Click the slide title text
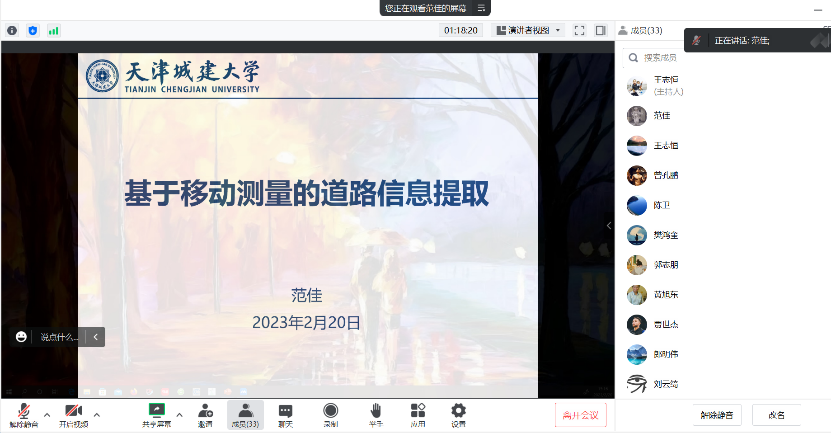 [x=306, y=193]
